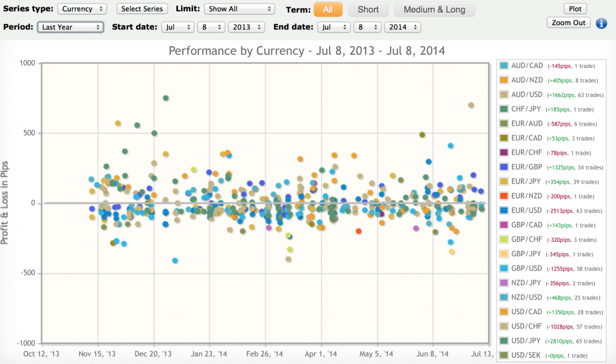This screenshot has height=364, width=616.
Task: Hide the EUR/USD series in legend
Action: [x=526, y=211]
